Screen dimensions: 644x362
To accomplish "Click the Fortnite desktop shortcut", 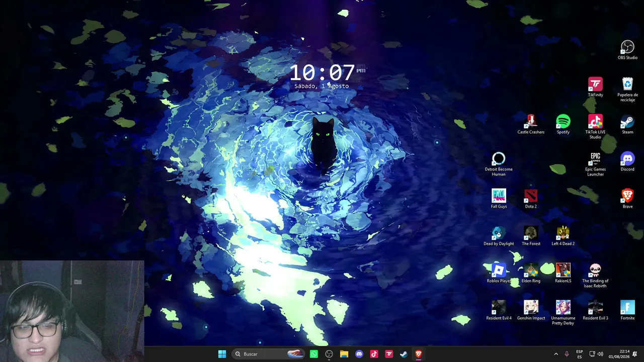I will pos(627,310).
